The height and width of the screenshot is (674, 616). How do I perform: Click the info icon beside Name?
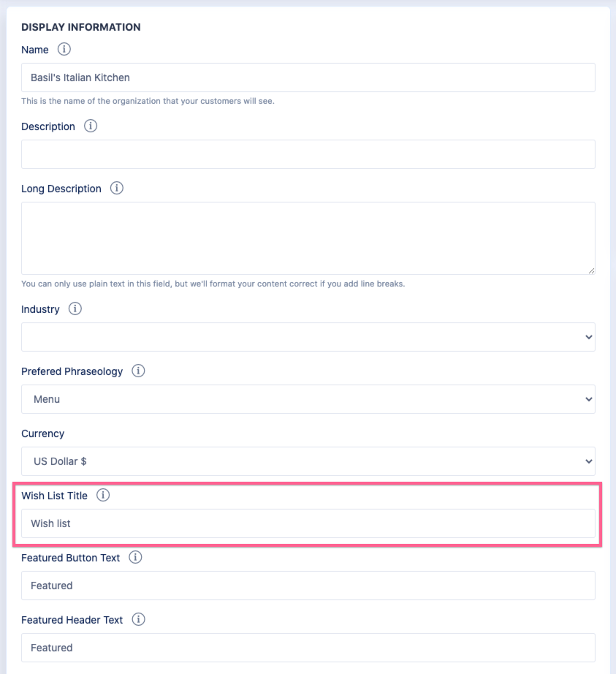[64, 50]
